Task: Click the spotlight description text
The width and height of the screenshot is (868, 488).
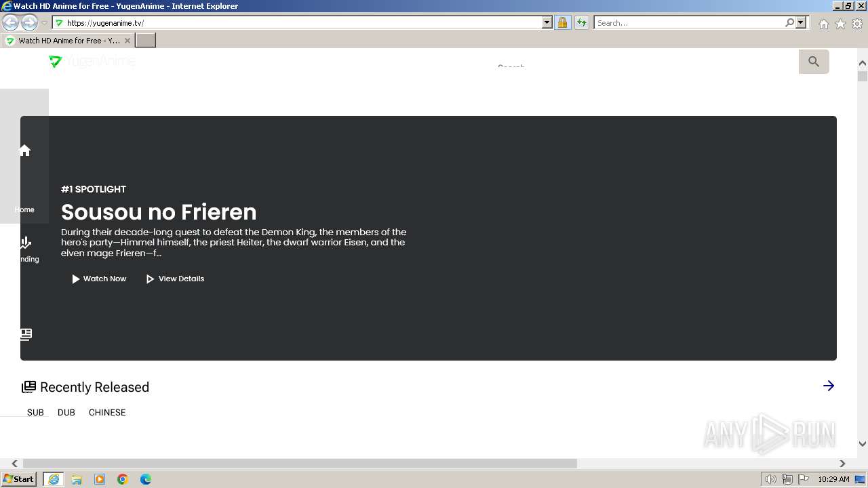Action: [x=234, y=243]
